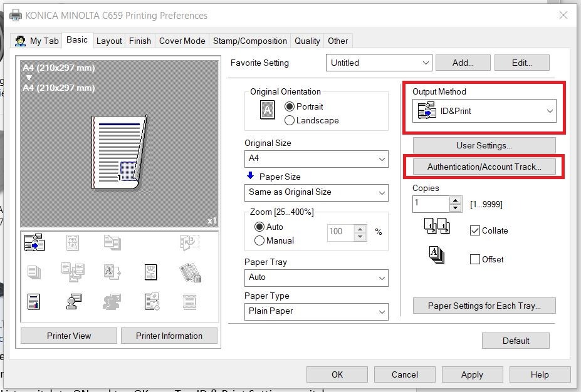Click the copy security padlock icon
Image resolution: width=581 pixels, height=392 pixels.
tap(189, 272)
